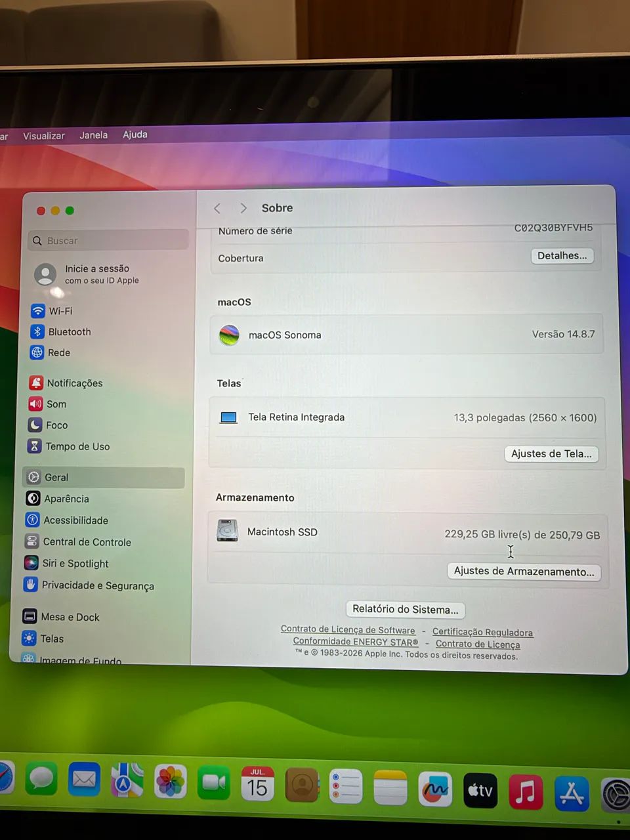Go back with the left chevron

217,208
